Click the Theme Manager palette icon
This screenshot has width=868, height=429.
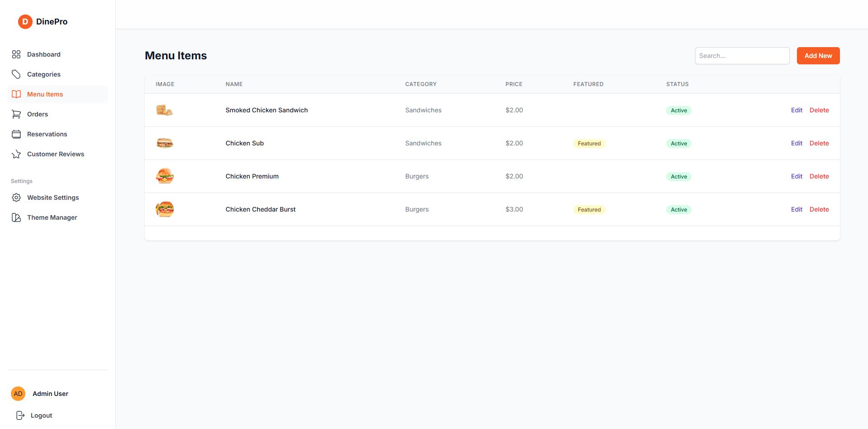[16, 217]
